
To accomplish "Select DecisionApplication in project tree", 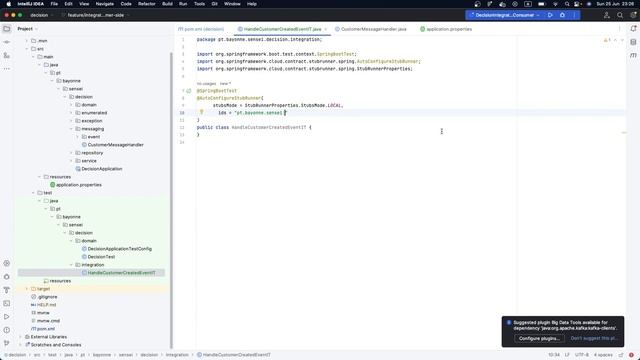I will click(98, 169).
